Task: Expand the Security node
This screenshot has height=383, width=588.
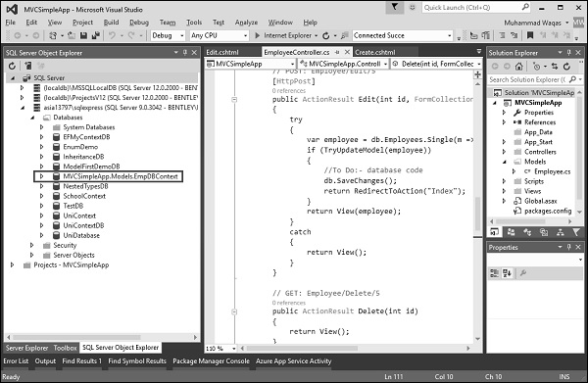Action: [x=32, y=245]
